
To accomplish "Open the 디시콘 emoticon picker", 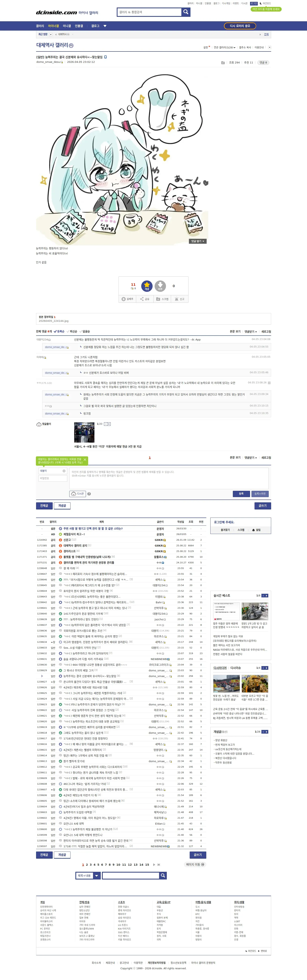I will [x=78, y=494].
